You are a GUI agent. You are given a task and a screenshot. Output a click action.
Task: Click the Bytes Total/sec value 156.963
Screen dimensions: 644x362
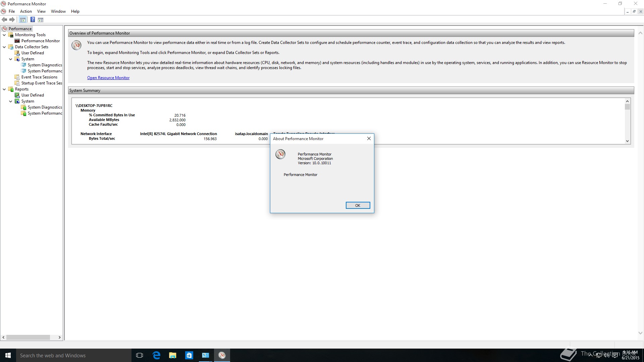click(x=210, y=139)
